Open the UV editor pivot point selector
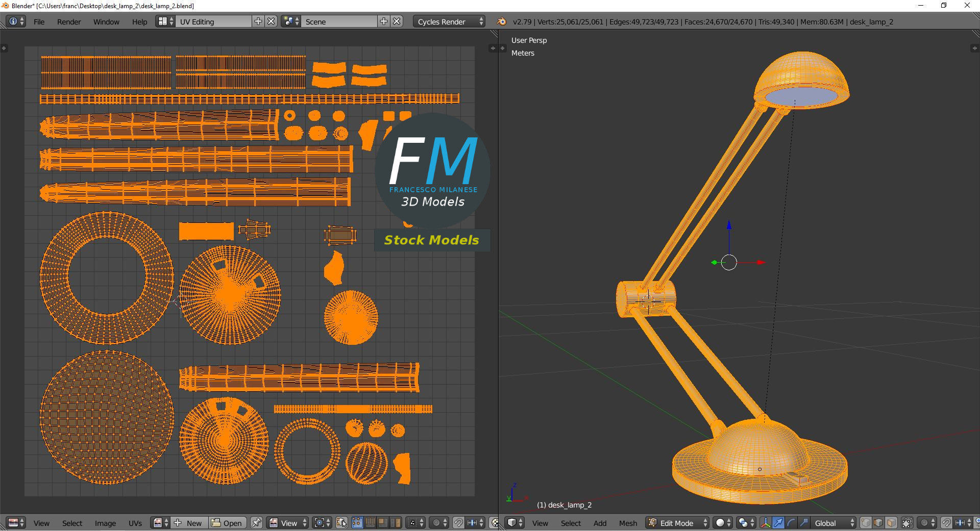Viewport: 980px width, 531px height. click(x=322, y=523)
